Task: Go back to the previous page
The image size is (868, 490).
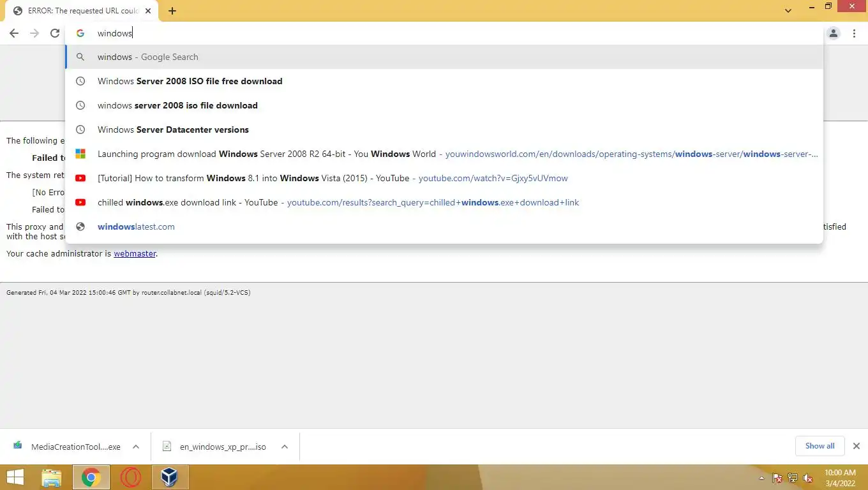Action: click(14, 33)
